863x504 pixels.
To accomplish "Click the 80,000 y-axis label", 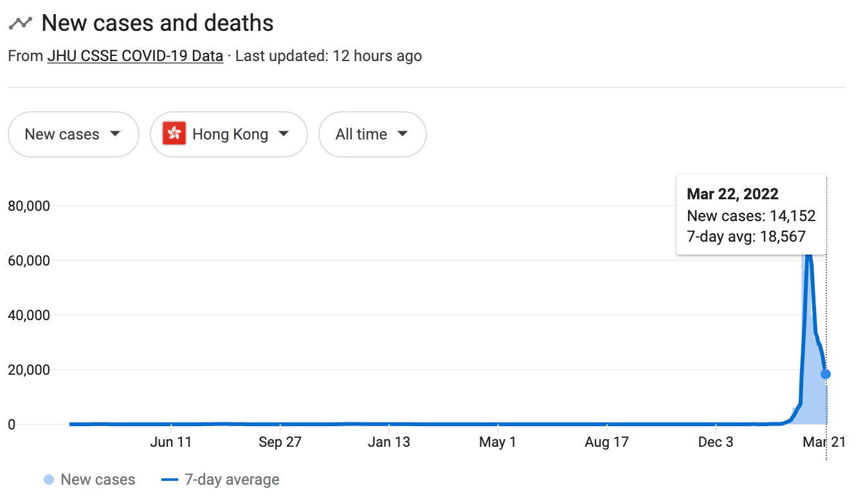I will pyautogui.click(x=29, y=206).
